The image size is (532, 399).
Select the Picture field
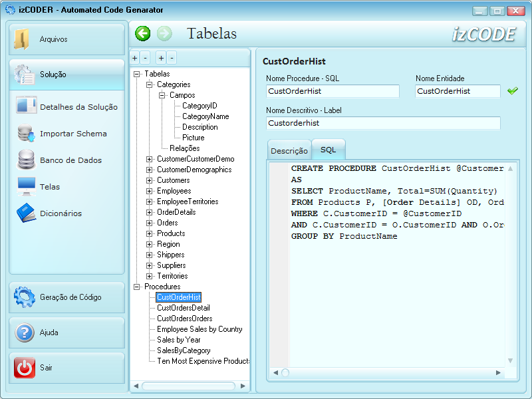coord(194,138)
